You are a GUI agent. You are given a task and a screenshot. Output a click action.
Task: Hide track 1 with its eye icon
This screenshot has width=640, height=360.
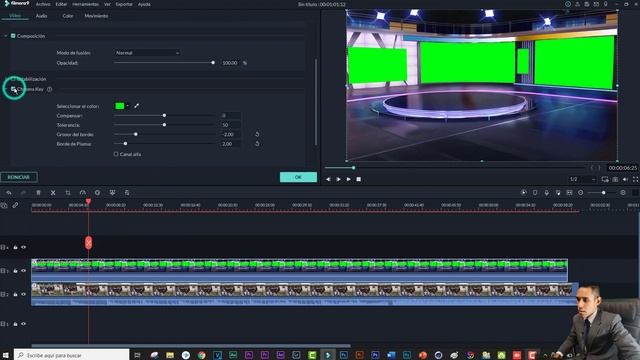coord(24,324)
